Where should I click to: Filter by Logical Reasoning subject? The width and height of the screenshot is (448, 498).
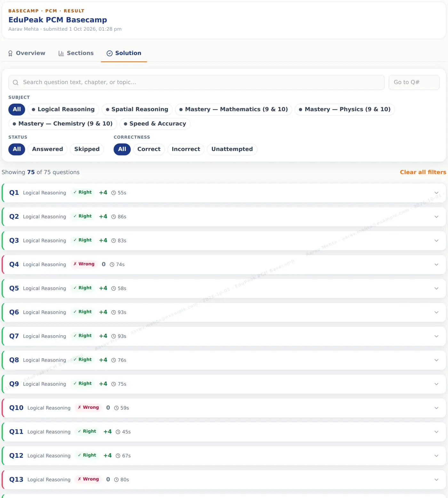63,109
